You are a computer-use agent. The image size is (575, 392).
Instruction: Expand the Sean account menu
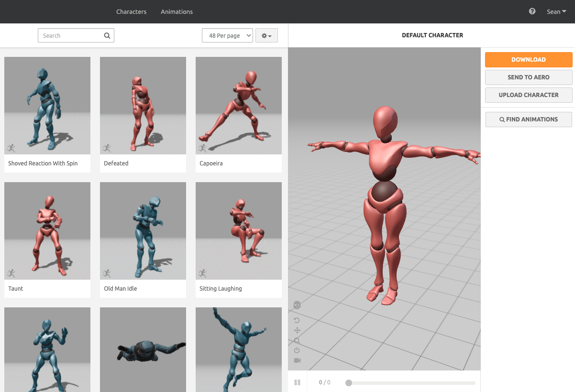556,11
